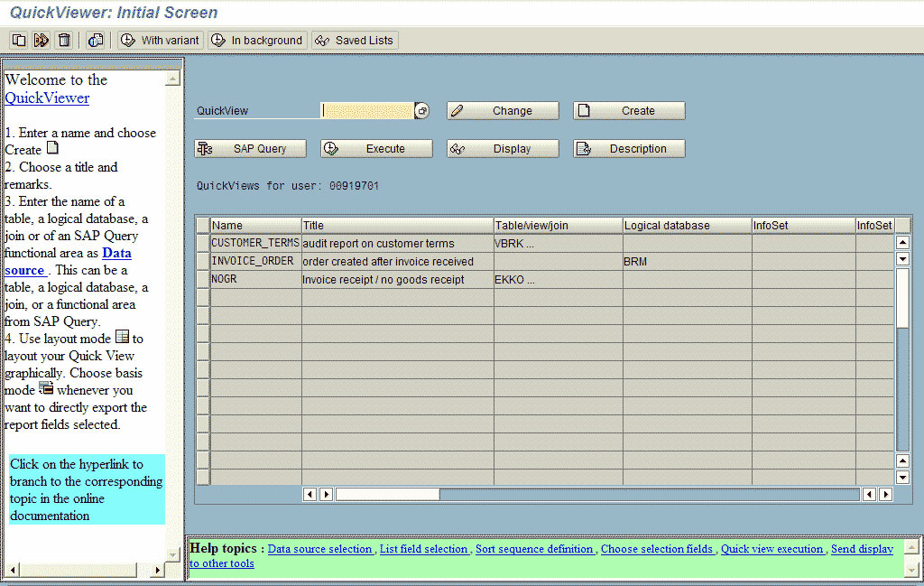Viewport: 924px width, 586px height.
Task: Click the welcome panel's scroll down arrow
Action: point(172,554)
